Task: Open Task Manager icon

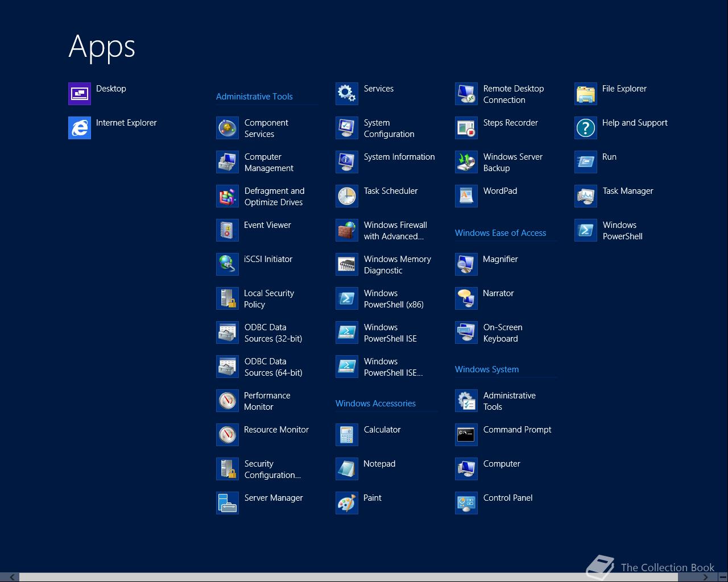Action: pyautogui.click(x=586, y=196)
